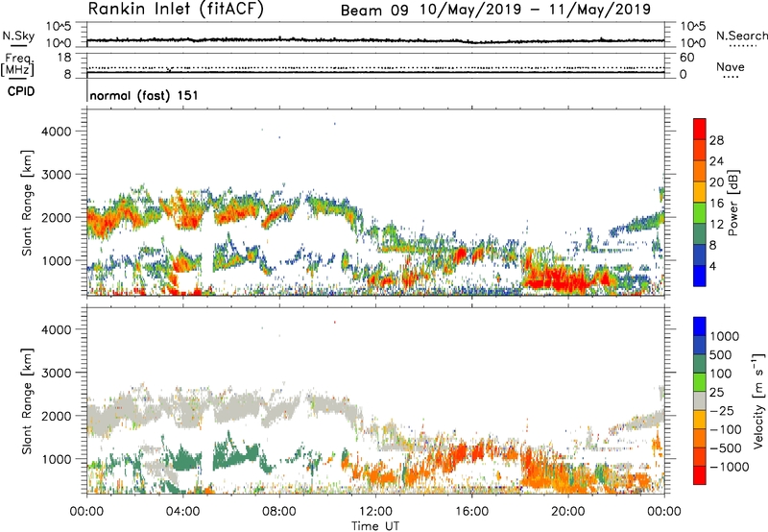This screenshot has height=532, width=768.
Task: Click the 'N.Search' legend label
Action: [742, 36]
